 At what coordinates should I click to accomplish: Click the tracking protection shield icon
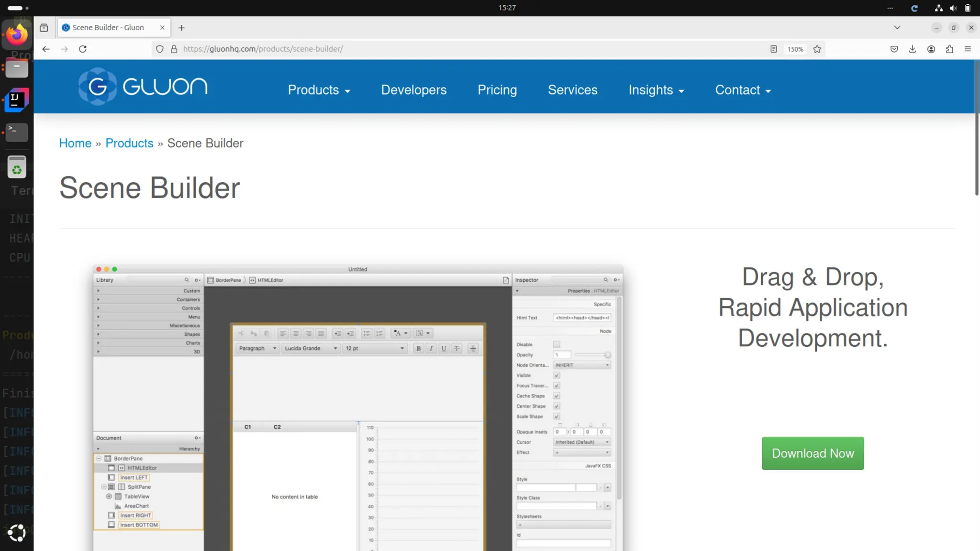[x=160, y=49]
